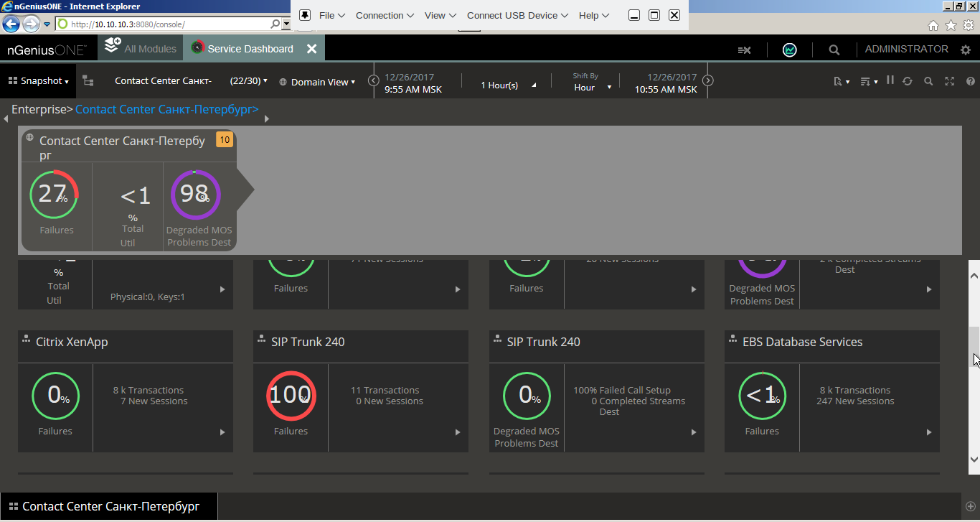Viewport: 980px width, 522px height.
Task: Select the 27% Failures gauge
Action: [54, 195]
